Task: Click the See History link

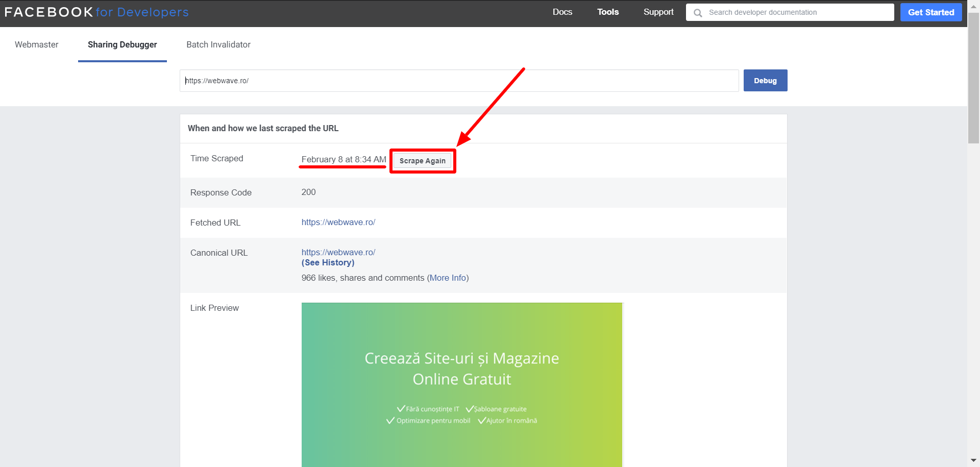Action: tap(328, 263)
